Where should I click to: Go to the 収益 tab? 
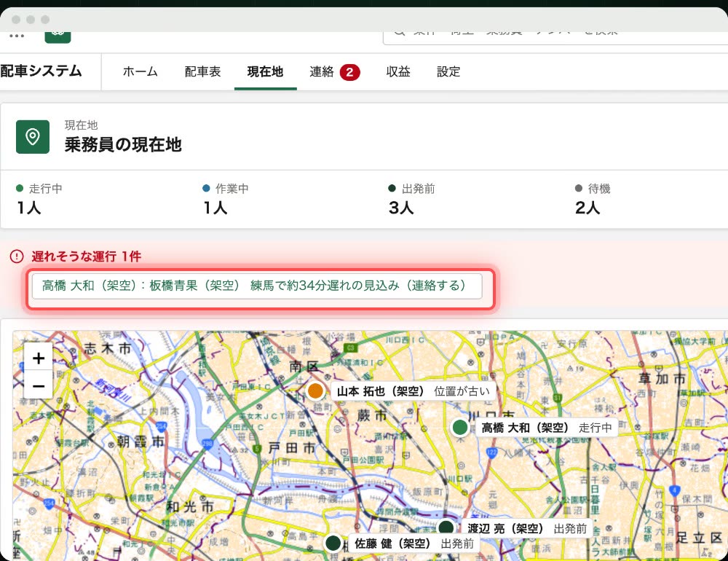tap(398, 71)
